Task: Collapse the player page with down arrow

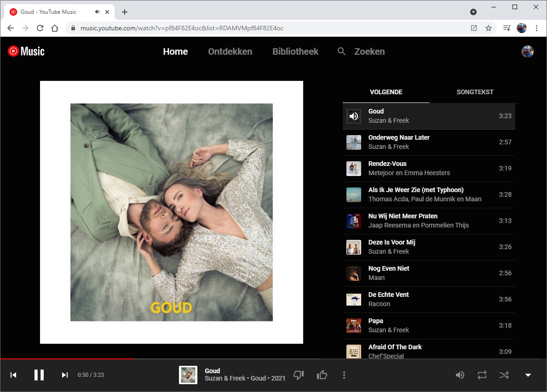Action: [528, 375]
